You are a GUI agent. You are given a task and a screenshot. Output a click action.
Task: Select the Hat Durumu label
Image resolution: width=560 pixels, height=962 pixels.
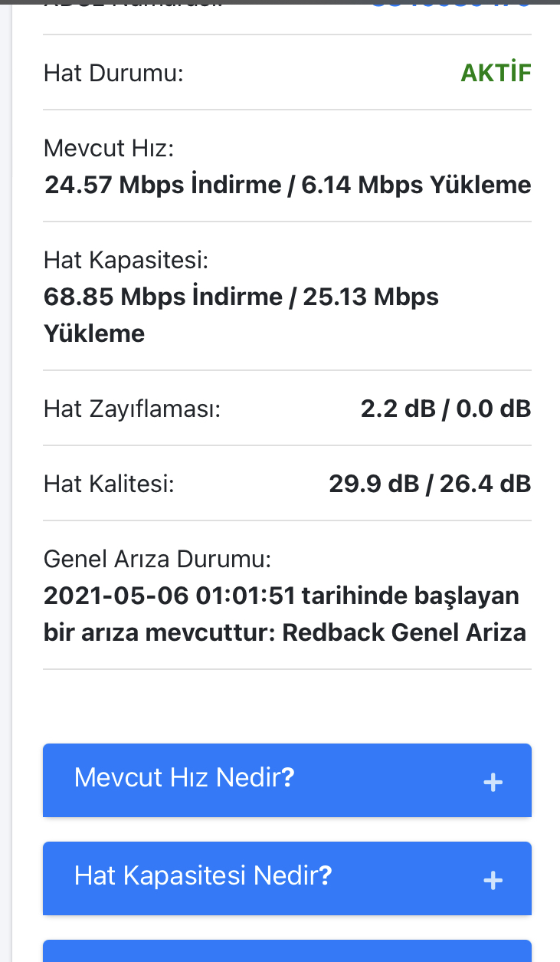coord(114,74)
